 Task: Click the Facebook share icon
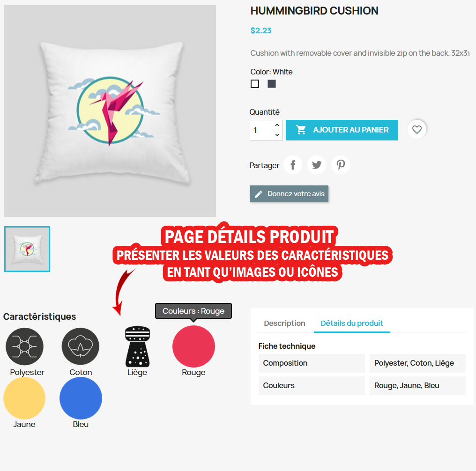point(293,165)
